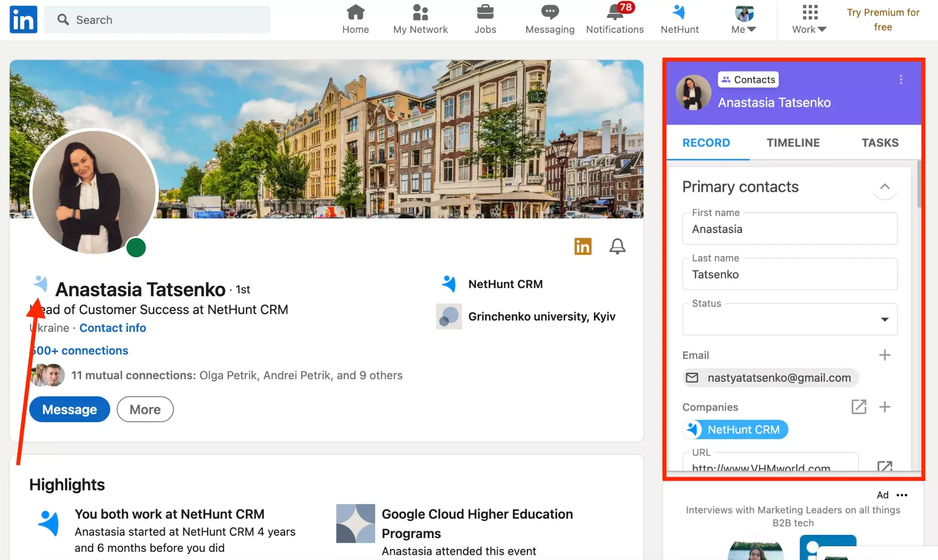Click the search magnifier icon

point(63,20)
